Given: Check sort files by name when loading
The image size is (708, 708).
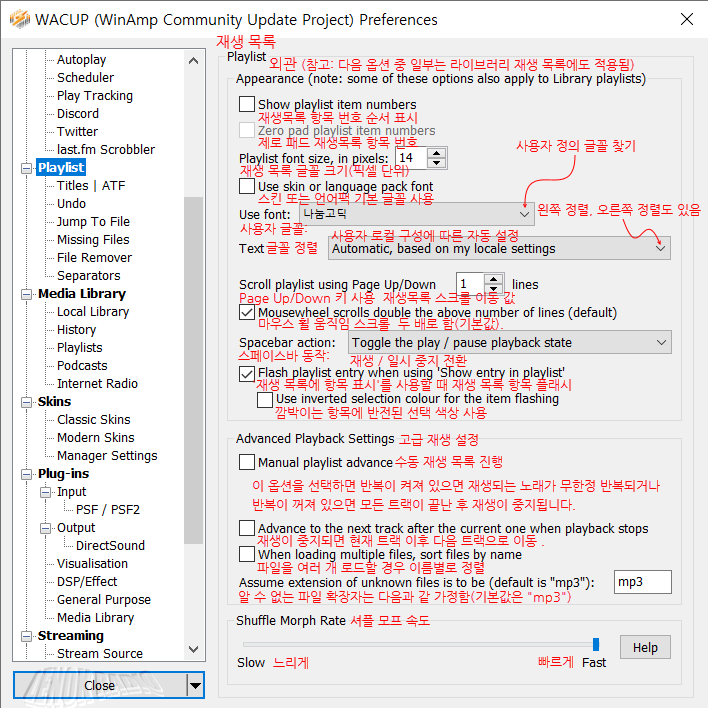Looking at the screenshot, I should (247, 554).
